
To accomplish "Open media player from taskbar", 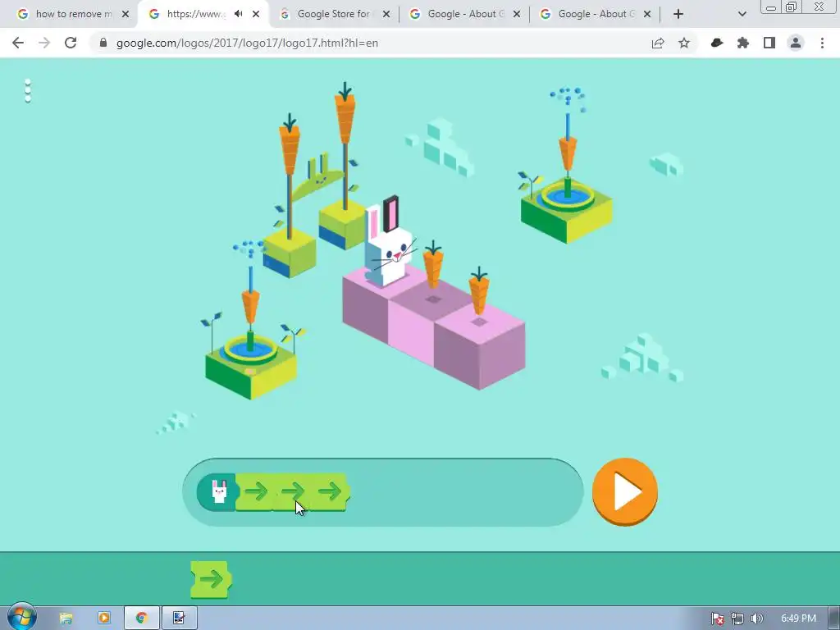I will tap(104, 619).
